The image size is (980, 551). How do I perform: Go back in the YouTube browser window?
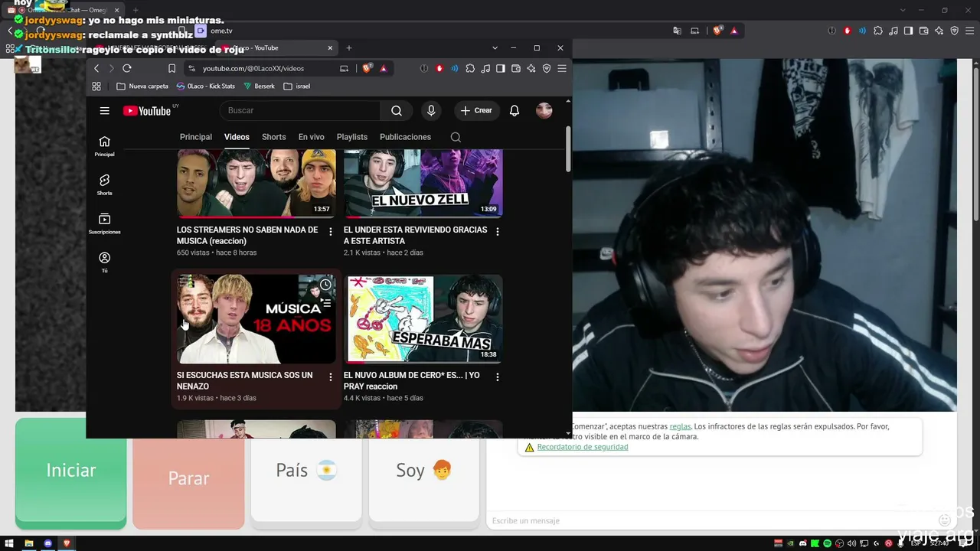coord(96,68)
